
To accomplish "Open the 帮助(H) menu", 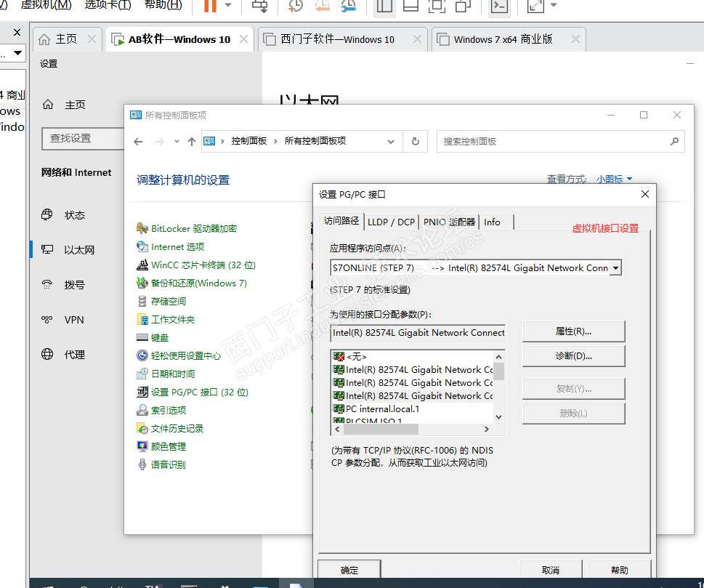I will [163, 5].
